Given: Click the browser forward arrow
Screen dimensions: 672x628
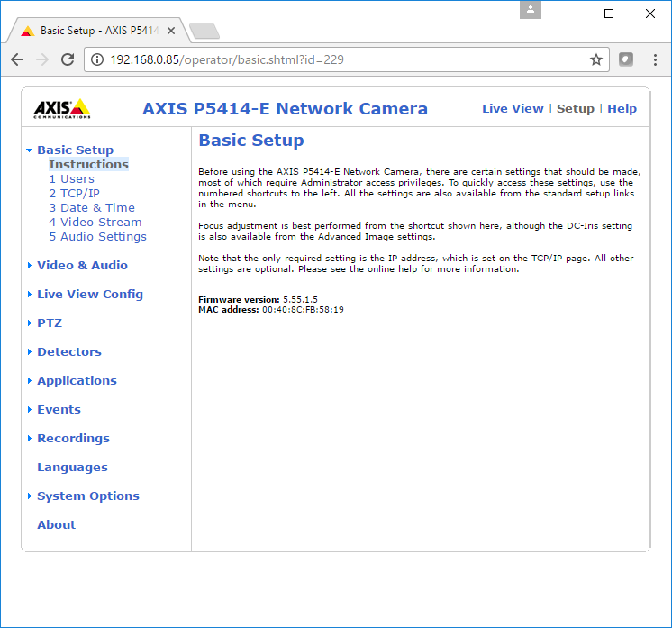Looking at the screenshot, I should point(42,59).
